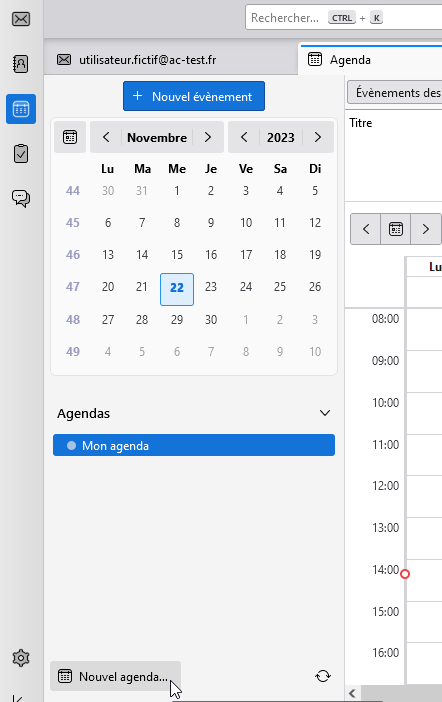
Task: Open the Settings gear icon
Action: (21, 658)
